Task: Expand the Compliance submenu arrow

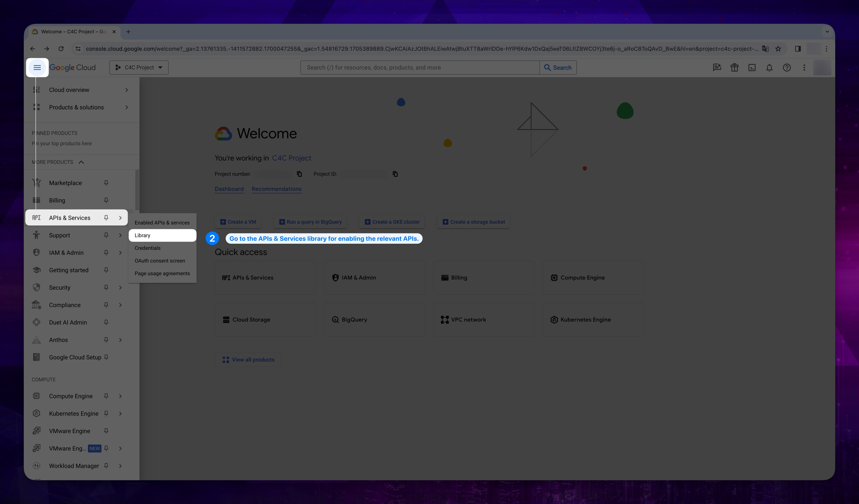Action: (120, 305)
